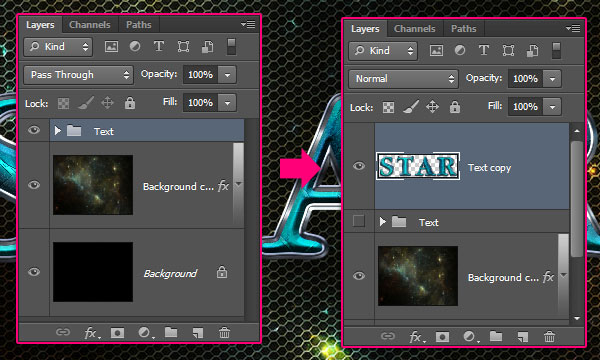Create adjustment layer icon in right panel
Image resolution: width=600 pixels, height=360 pixels.
click(x=471, y=337)
